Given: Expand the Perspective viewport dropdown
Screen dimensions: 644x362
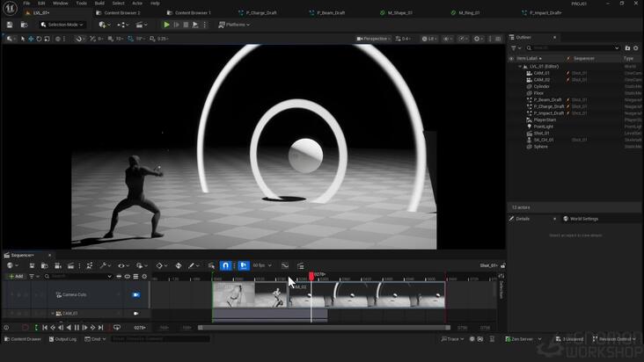Looking at the screenshot, I should point(373,39).
